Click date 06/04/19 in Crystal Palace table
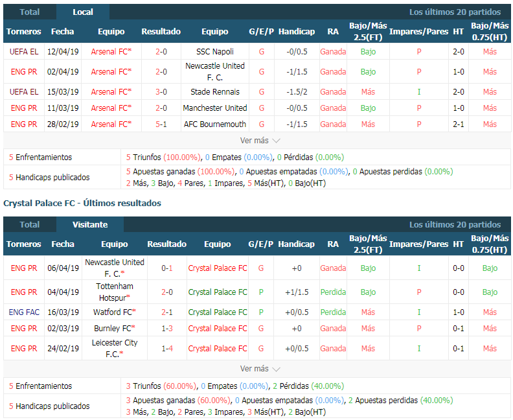This screenshot has height=420, width=513. 63,268
